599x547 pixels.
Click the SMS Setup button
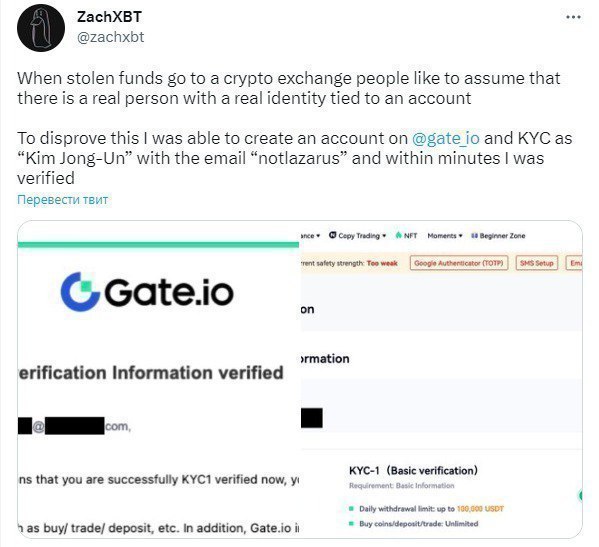coord(537,263)
